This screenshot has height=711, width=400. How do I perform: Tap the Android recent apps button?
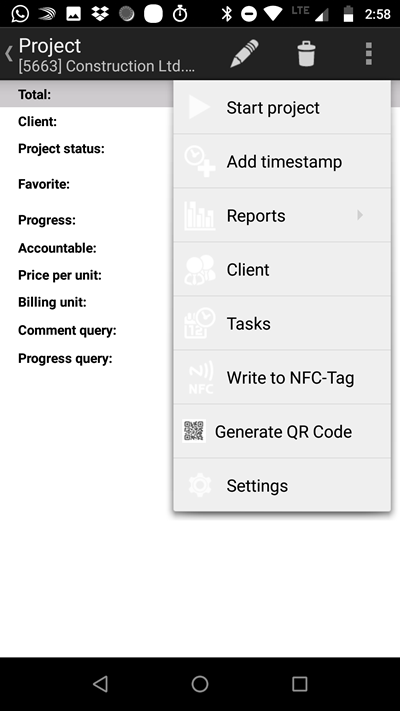(300, 684)
